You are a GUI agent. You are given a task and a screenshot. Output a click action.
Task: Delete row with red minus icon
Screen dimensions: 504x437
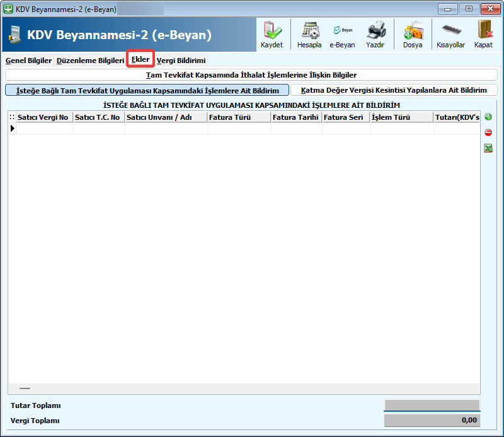click(x=488, y=132)
